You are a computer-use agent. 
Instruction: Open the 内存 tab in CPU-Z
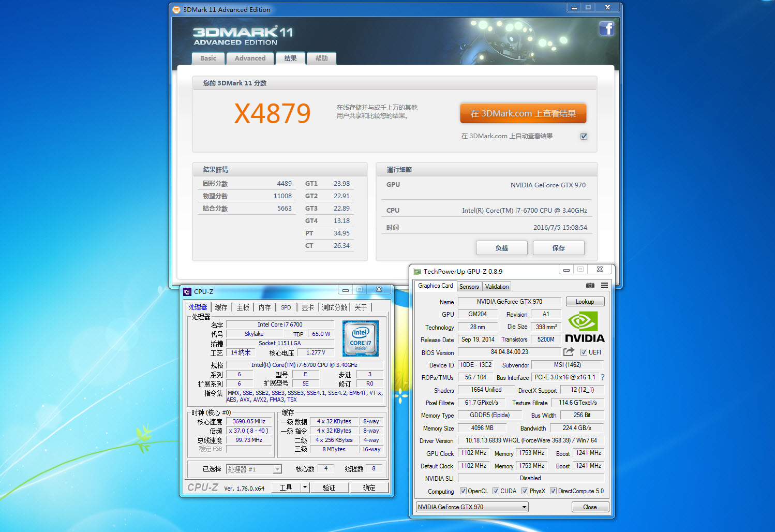(264, 307)
